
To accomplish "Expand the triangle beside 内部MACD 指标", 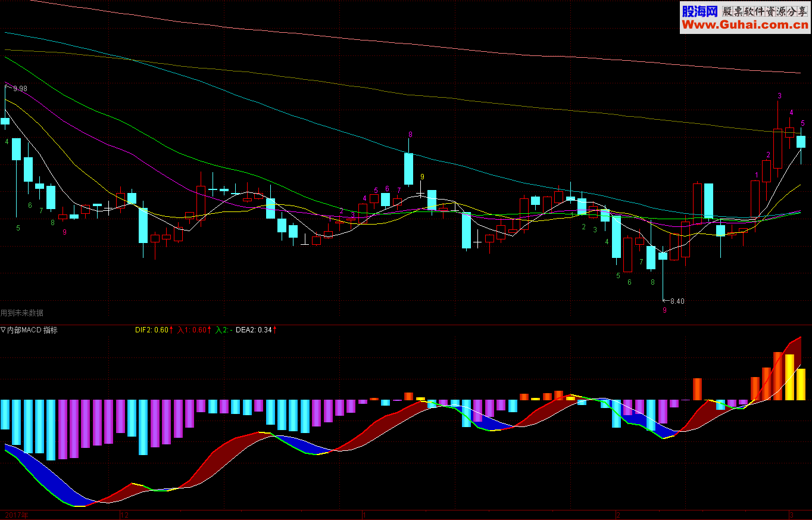I will click(4, 330).
